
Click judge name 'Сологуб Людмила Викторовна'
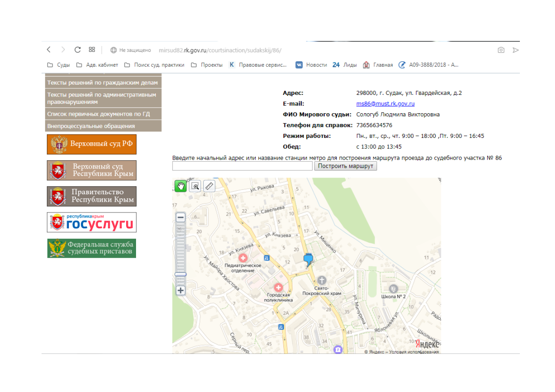398,114
